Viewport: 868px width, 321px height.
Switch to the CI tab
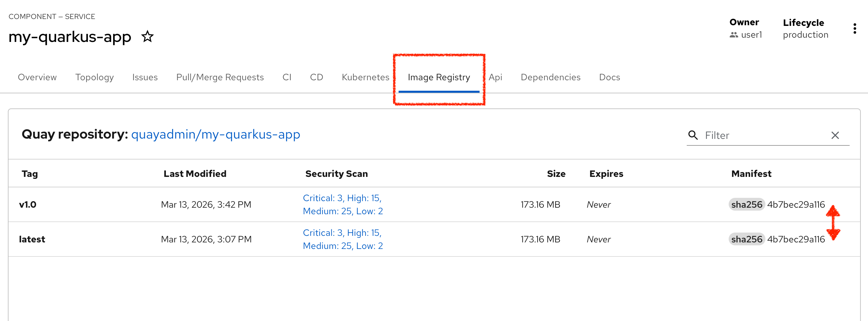(x=287, y=77)
